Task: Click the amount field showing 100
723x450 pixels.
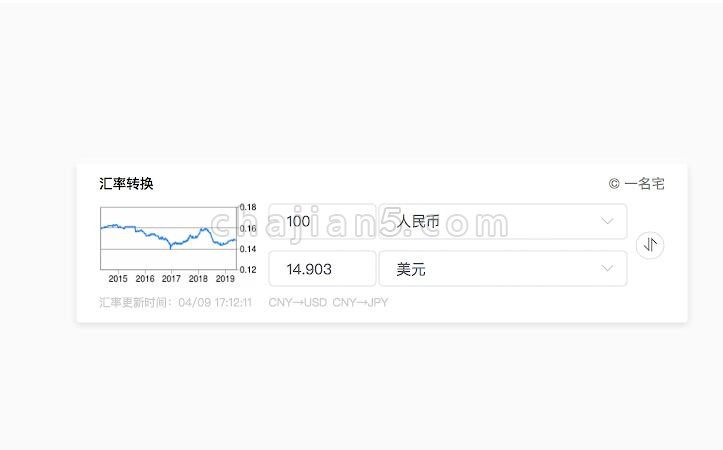Action: pyautogui.click(x=322, y=221)
